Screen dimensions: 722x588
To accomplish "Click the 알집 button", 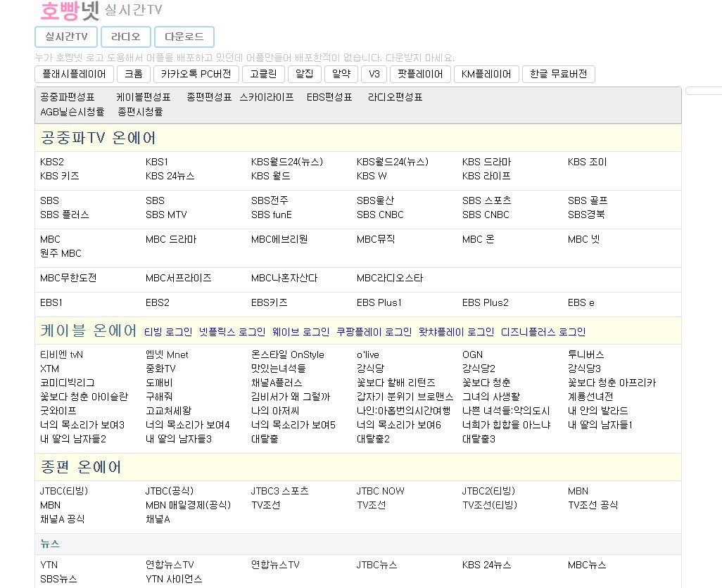I will [x=305, y=74].
